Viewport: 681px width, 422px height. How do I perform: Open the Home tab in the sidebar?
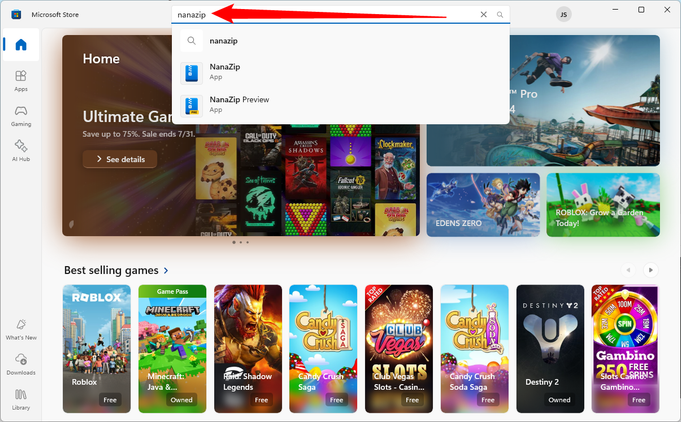tap(21, 45)
